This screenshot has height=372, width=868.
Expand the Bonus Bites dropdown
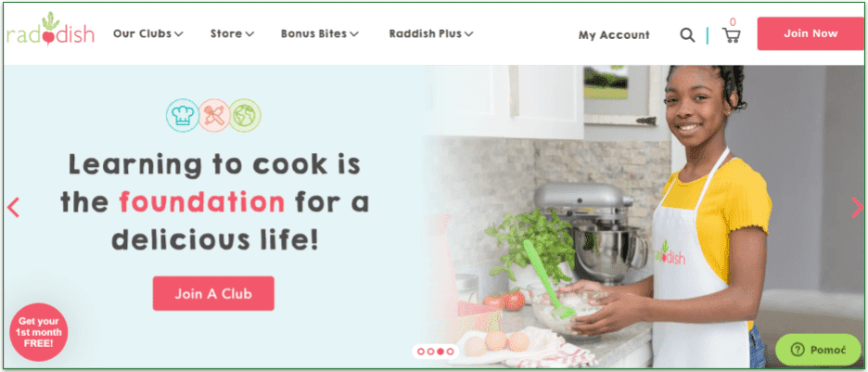[x=319, y=33]
